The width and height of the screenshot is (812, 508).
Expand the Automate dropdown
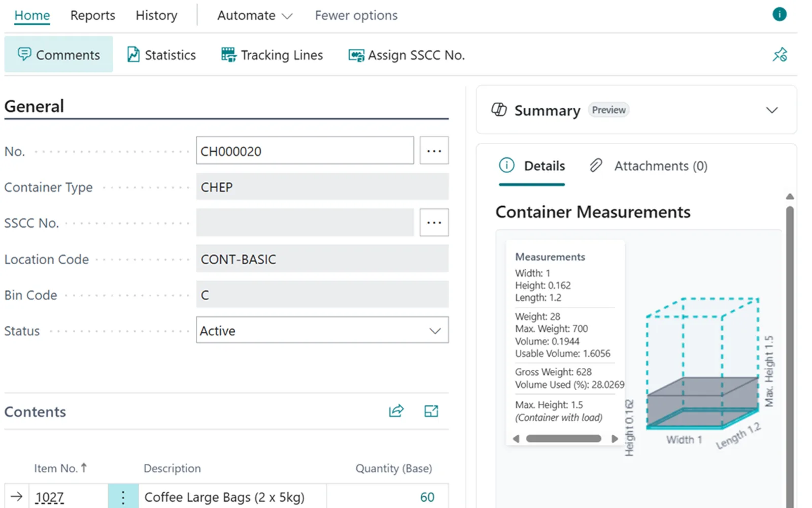coord(255,15)
